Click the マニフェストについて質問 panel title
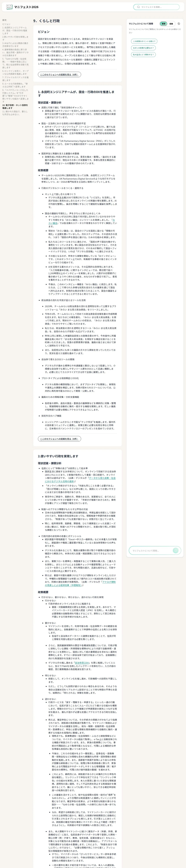 point(141,24)
